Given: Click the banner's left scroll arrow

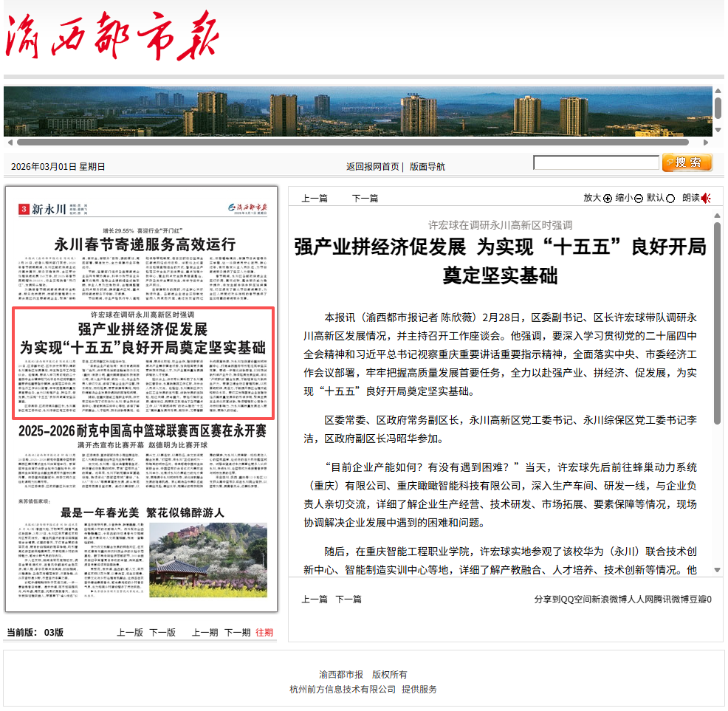Looking at the screenshot, I should click(x=10, y=142).
